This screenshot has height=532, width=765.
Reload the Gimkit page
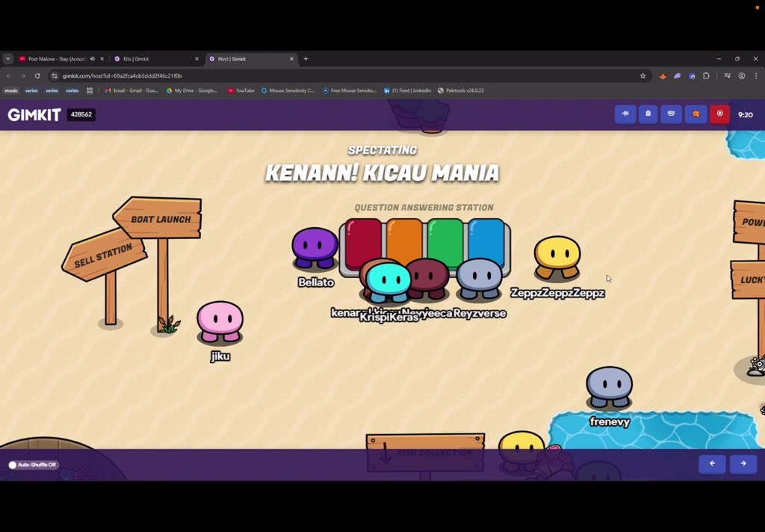pyautogui.click(x=37, y=75)
